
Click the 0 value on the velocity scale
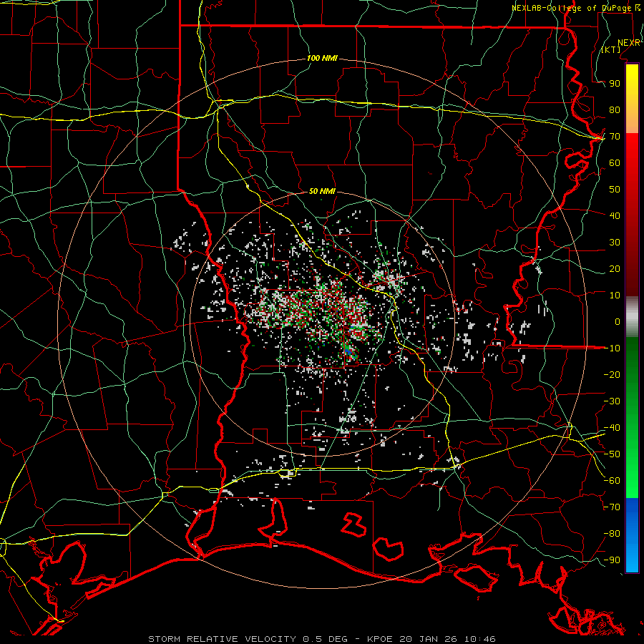(x=618, y=322)
